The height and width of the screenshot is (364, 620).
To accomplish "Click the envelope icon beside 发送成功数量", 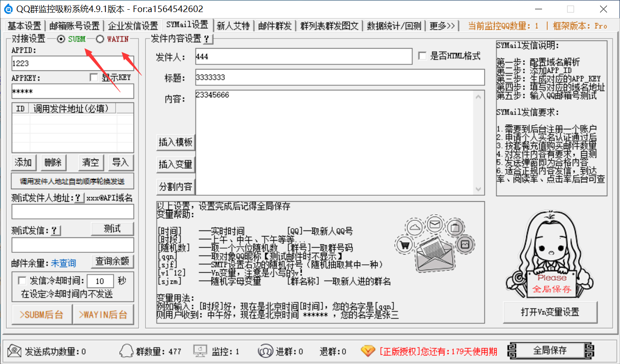I will click(x=14, y=351).
